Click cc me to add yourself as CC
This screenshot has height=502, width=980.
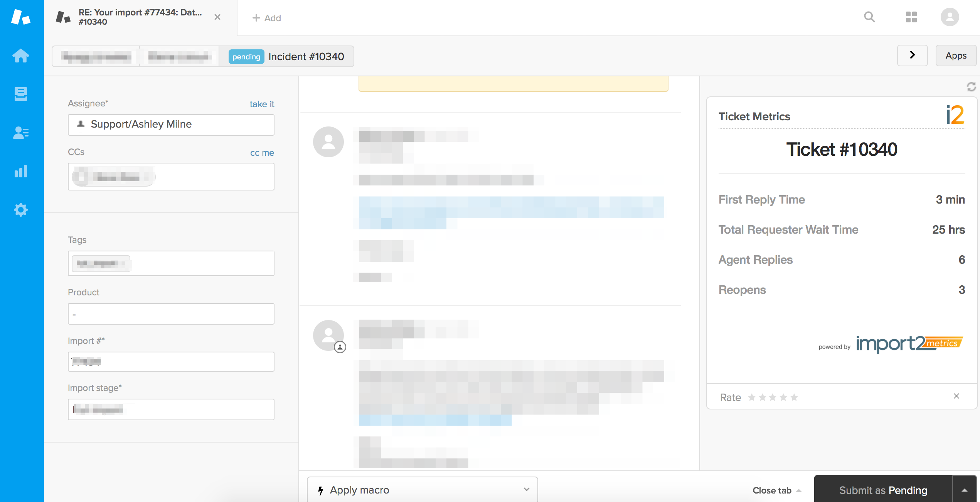261,152
